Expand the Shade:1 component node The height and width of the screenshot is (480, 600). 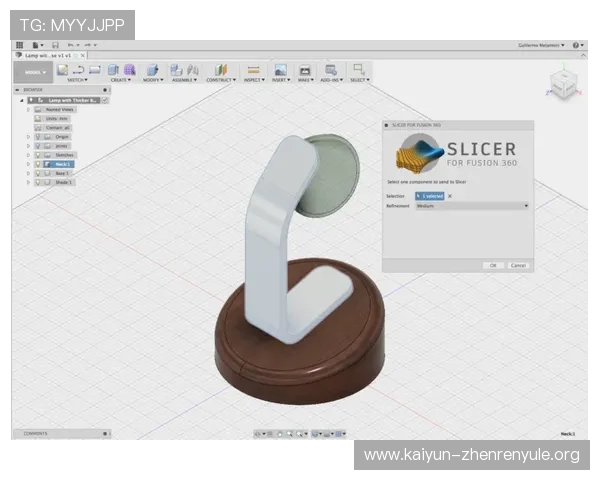point(28,183)
